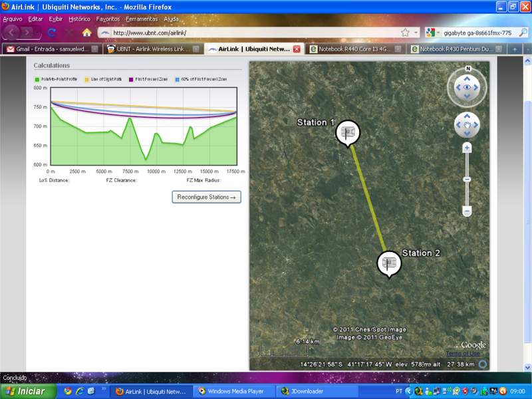Open the Ferramentas menu
Viewport: 532px width, 399px height.
pos(142,19)
